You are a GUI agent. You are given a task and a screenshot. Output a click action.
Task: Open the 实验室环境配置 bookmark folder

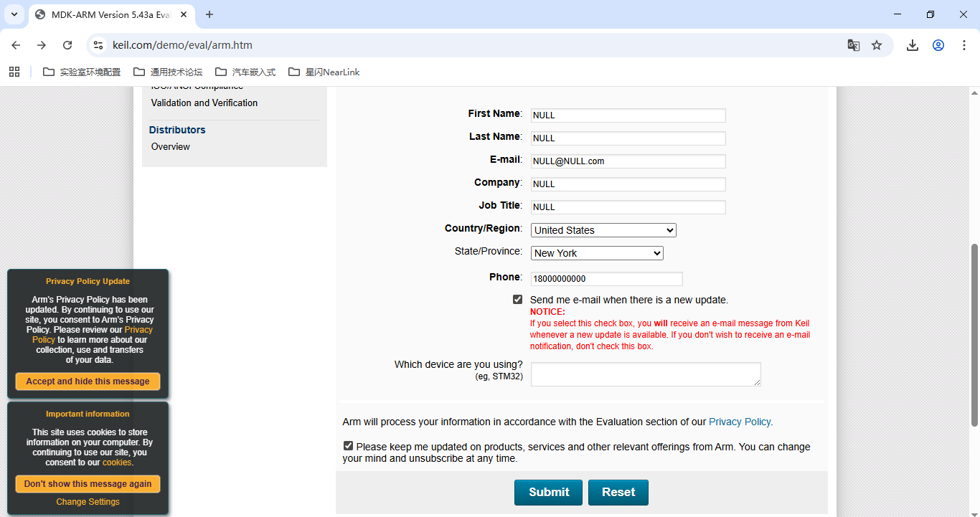82,72
